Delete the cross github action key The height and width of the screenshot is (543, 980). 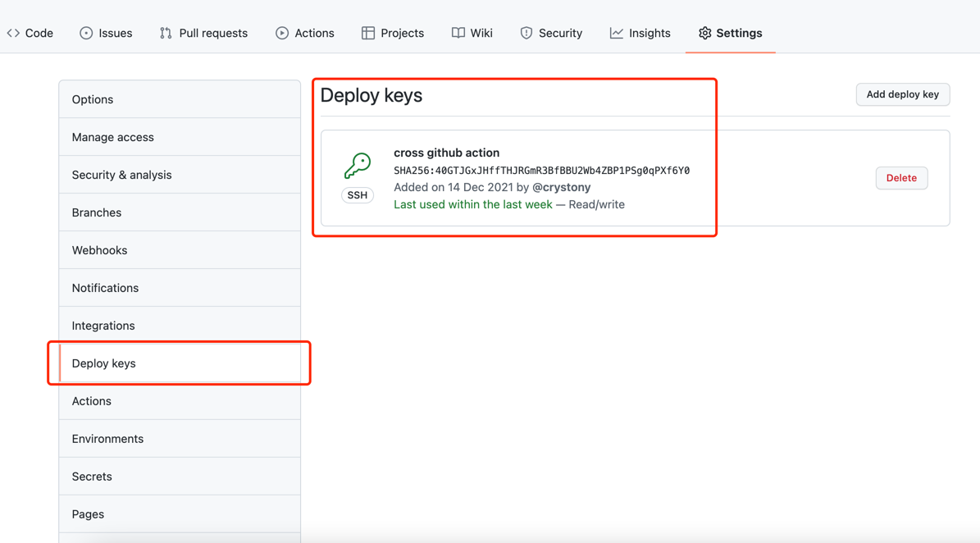pyautogui.click(x=901, y=178)
